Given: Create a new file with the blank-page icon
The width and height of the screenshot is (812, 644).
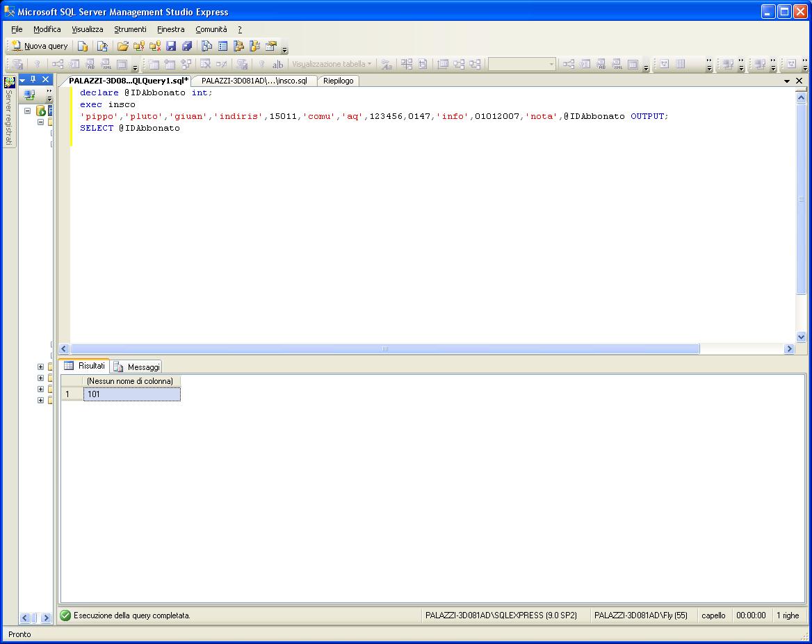Looking at the screenshot, I should [x=82, y=46].
